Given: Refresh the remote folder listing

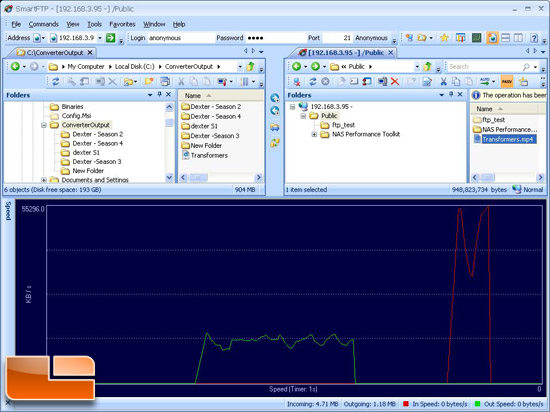Looking at the screenshot, I should pyautogui.click(x=313, y=82).
